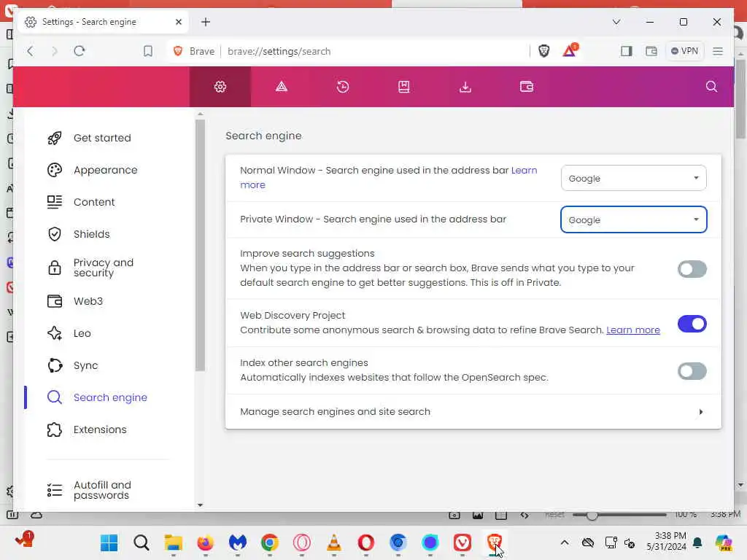Click the settings sidebar scrollbar
This screenshot has height=560, width=747.
200,245
